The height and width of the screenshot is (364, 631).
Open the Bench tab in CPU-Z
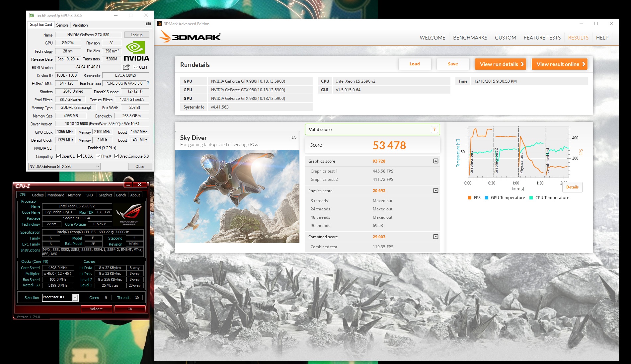121,195
